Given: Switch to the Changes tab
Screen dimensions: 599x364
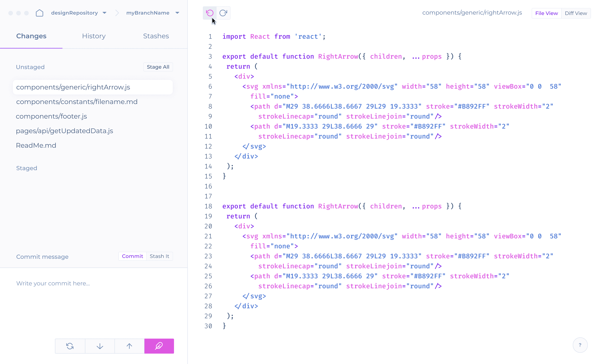Looking at the screenshot, I should pos(31,36).
